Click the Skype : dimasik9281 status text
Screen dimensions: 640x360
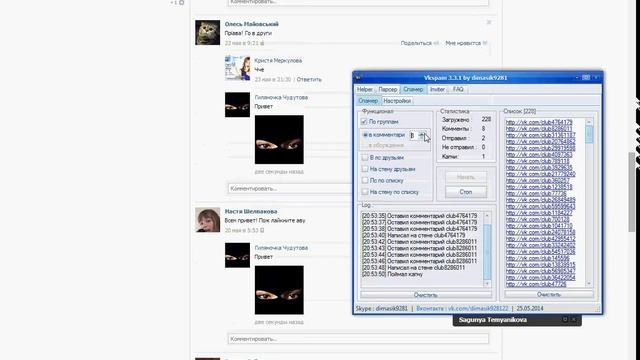381,309
